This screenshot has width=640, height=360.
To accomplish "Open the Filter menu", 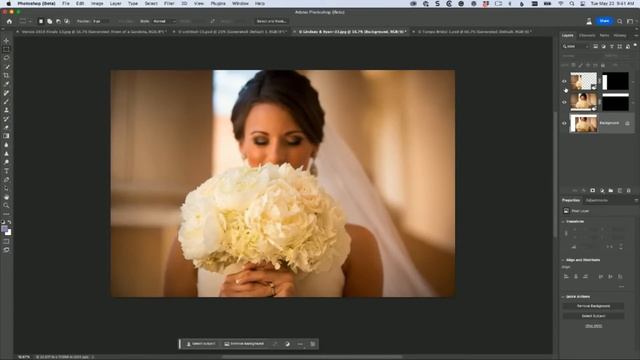I will 169,3.
